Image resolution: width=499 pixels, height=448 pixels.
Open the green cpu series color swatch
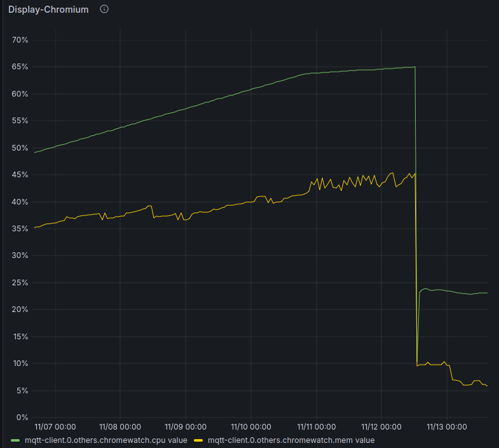16,440
